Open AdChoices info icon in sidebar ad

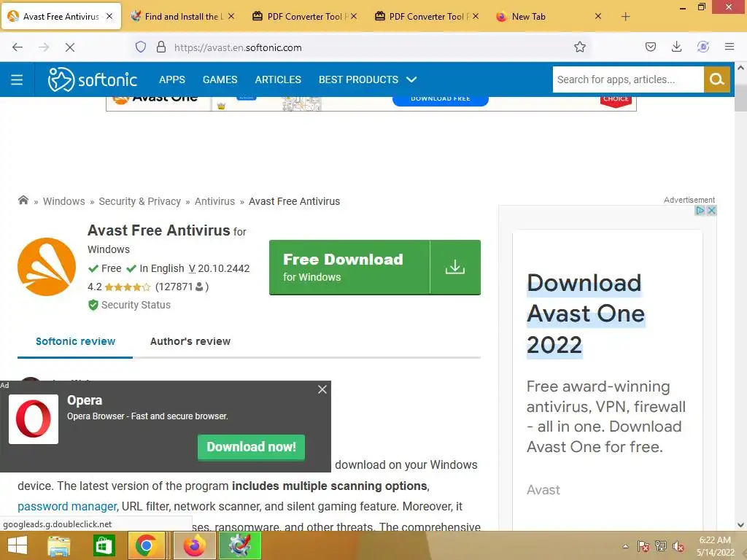click(x=700, y=211)
